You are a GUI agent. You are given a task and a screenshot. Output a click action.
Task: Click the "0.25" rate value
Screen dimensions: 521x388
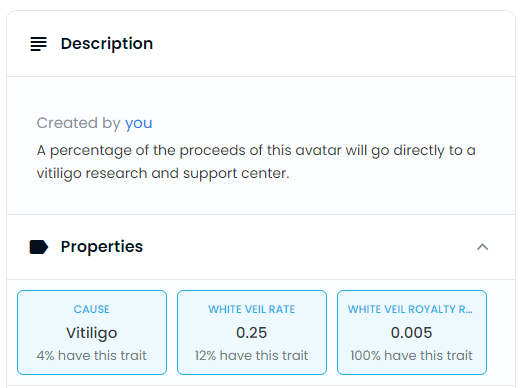pyautogui.click(x=252, y=333)
